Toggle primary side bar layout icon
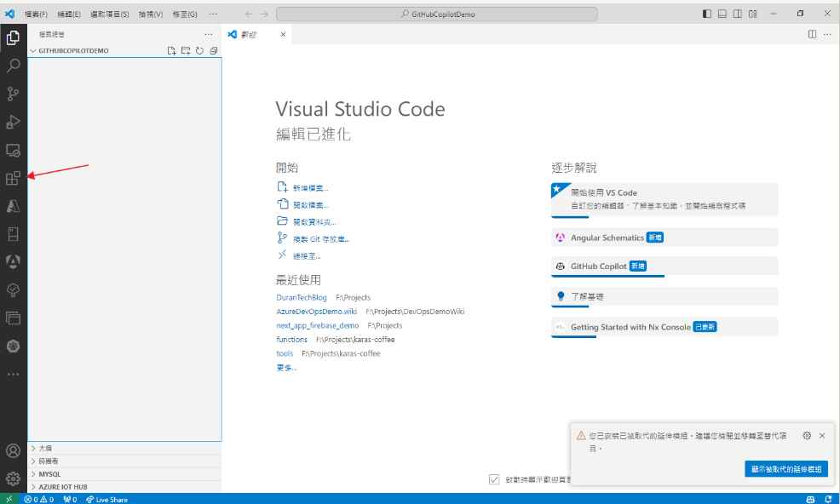 (x=706, y=14)
